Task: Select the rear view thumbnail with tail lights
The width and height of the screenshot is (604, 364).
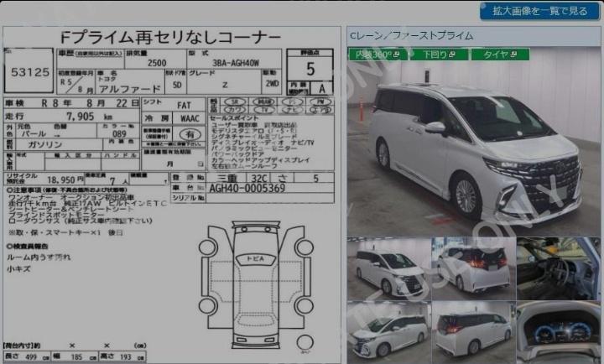Action: click(x=473, y=269)
